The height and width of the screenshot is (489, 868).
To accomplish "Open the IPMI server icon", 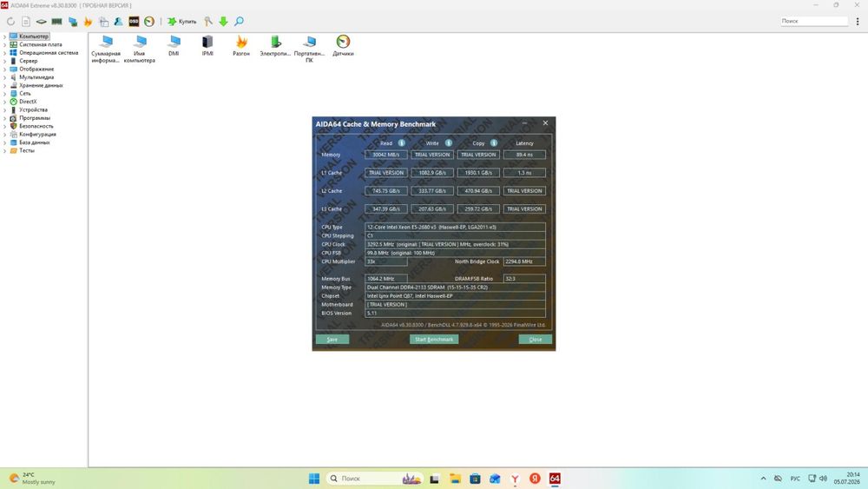I will [207, 45].
